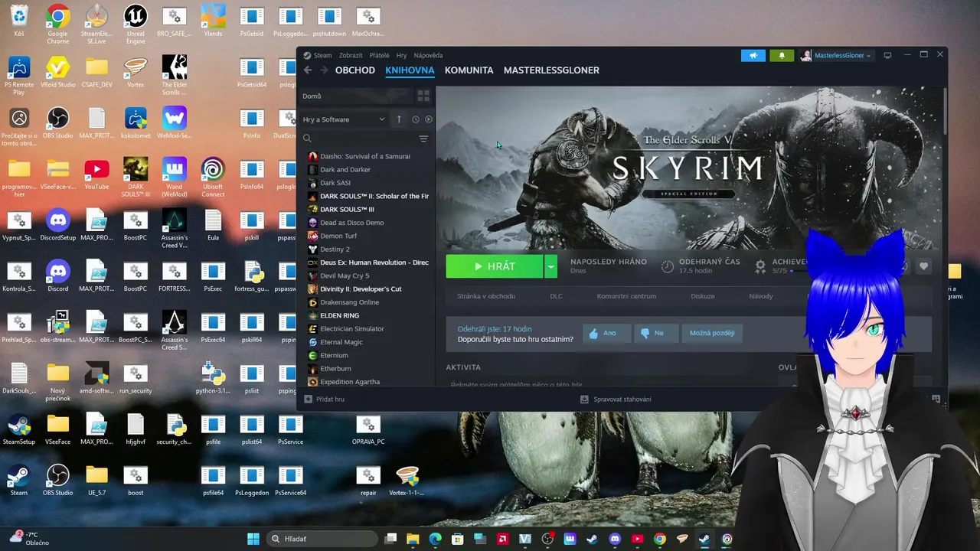Select the Vortex desktop icon
Viewport: 980px width, 551px height.
click(136, 73)
